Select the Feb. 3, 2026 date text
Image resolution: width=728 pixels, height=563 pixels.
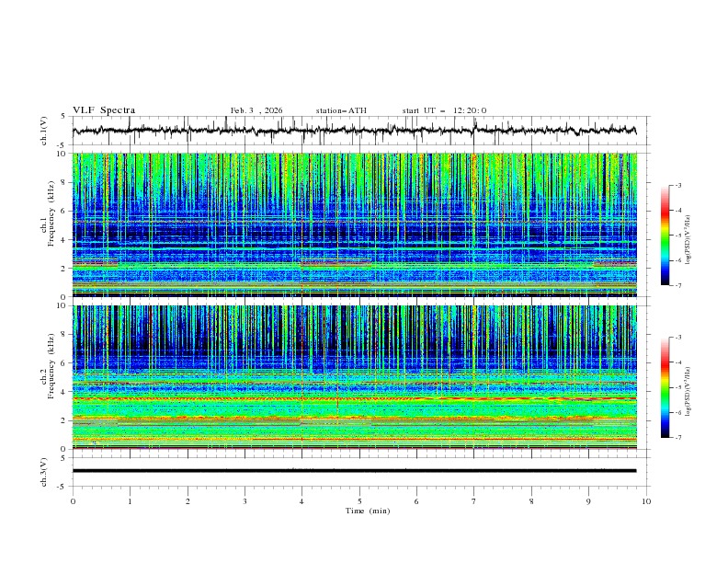[x=256, y=110]
